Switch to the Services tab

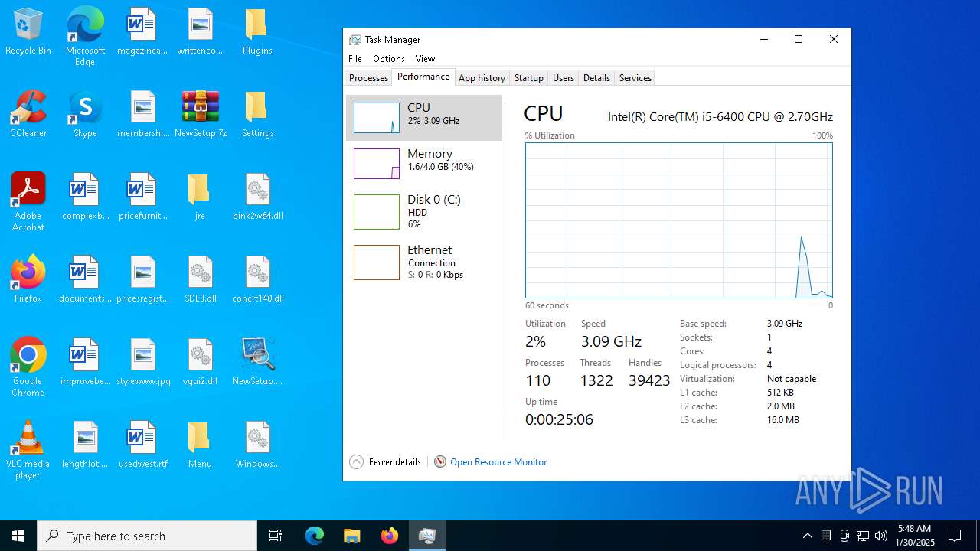pos(635,78)
